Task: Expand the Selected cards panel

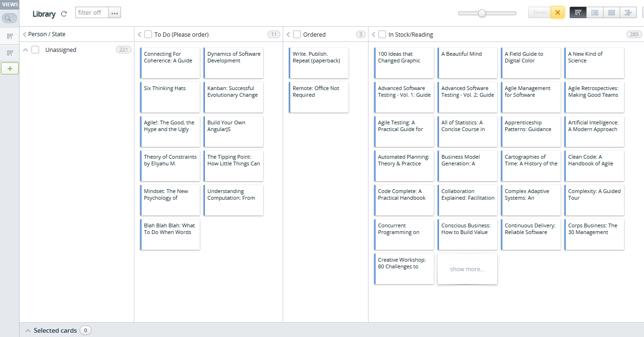Action: click(x=28, y=330)
